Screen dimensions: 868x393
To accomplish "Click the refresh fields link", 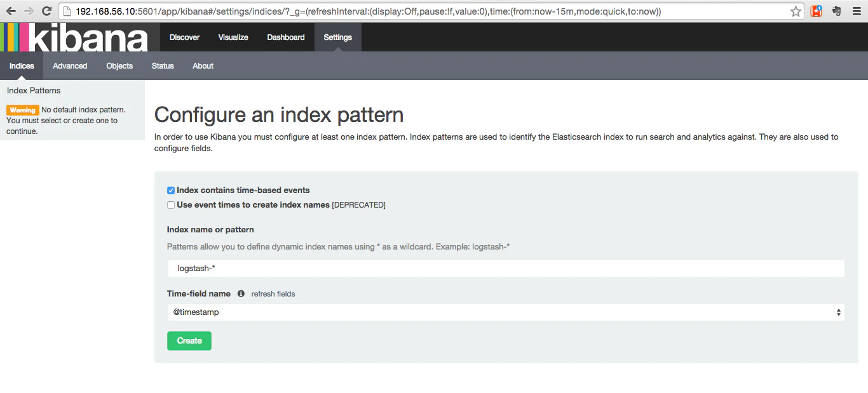I will pos(273,294).
